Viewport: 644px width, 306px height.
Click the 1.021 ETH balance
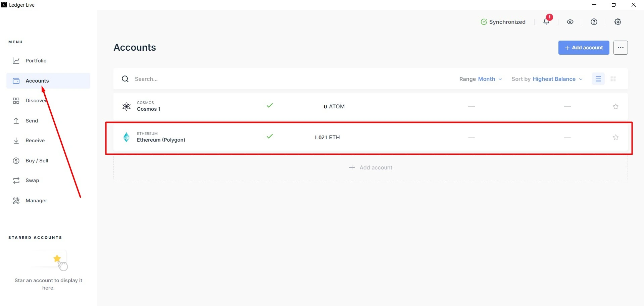click(327, 137)
